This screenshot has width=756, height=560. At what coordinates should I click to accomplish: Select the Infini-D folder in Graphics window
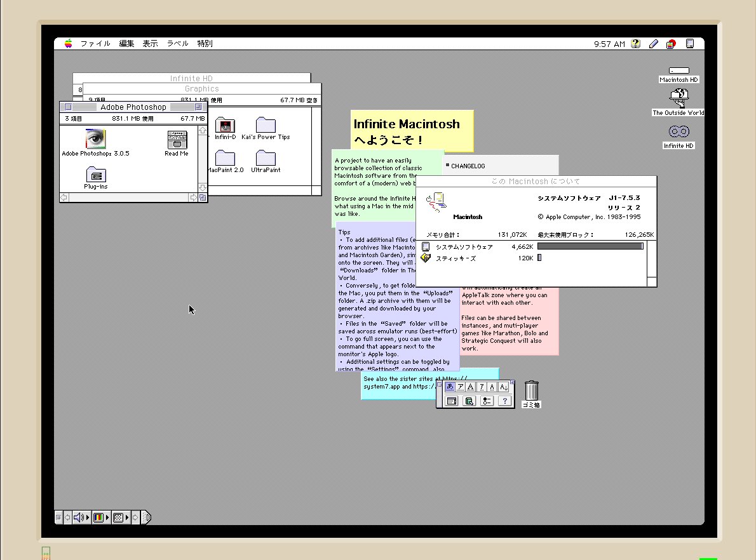(225, 125)
